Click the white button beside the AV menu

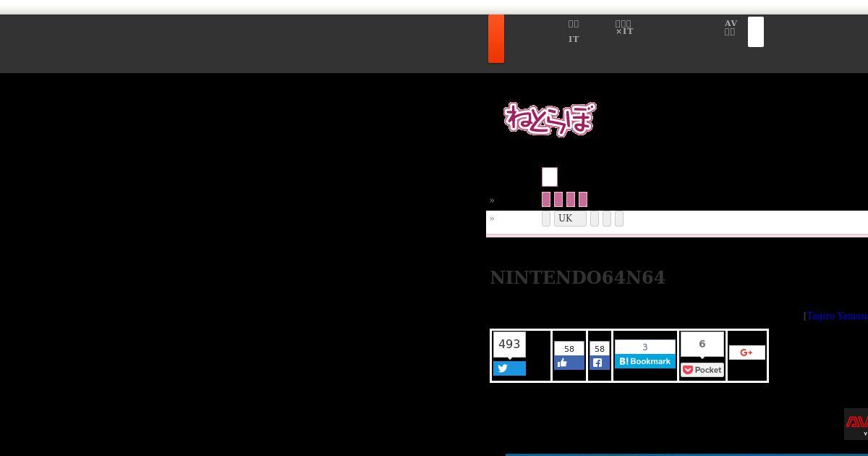(756, 32)
